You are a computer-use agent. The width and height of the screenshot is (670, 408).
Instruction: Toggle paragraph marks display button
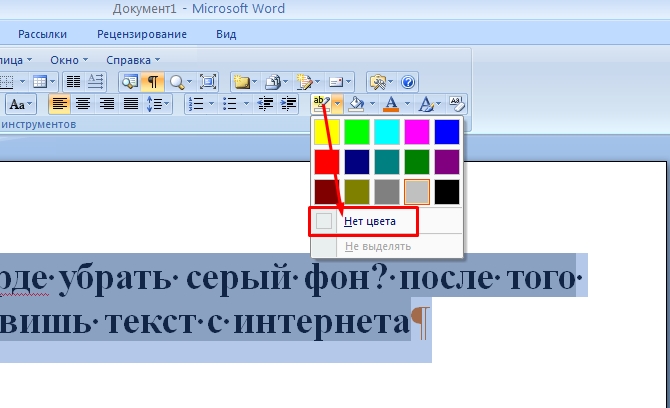pos(153,82)
